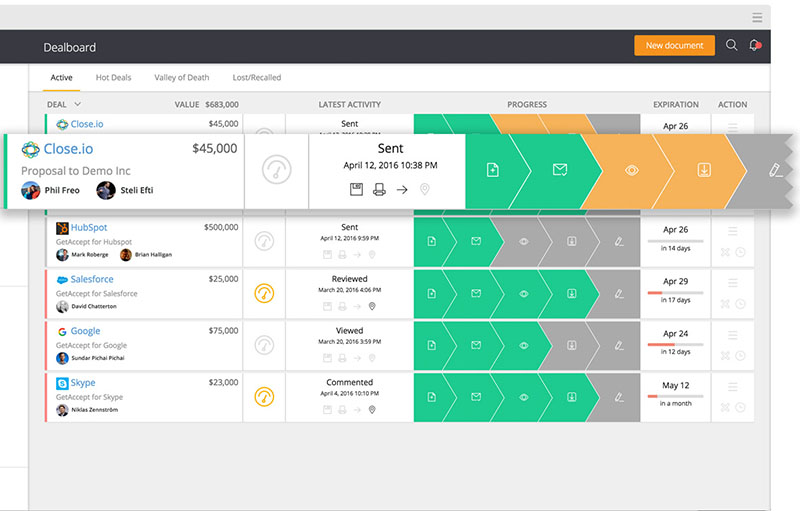The width and height of the screenshot is (800, 511).
Task: Click Steli Efti avatar in Close.io card
Action: 106,190
